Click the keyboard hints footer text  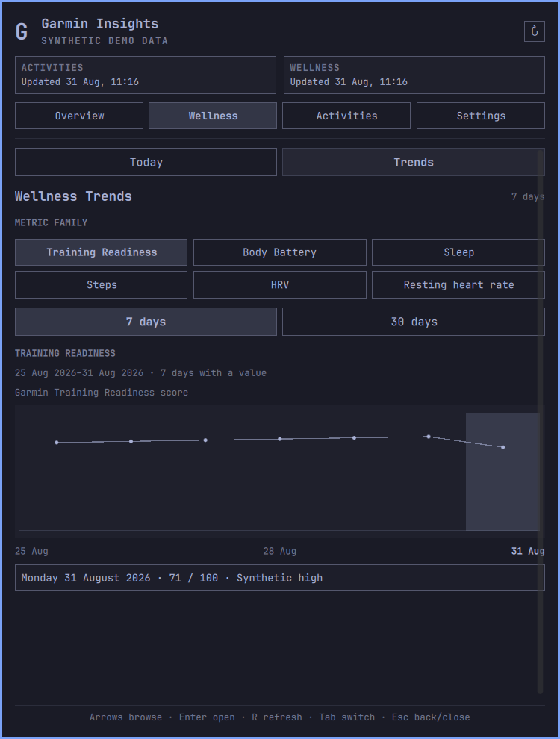pos(279,717)
